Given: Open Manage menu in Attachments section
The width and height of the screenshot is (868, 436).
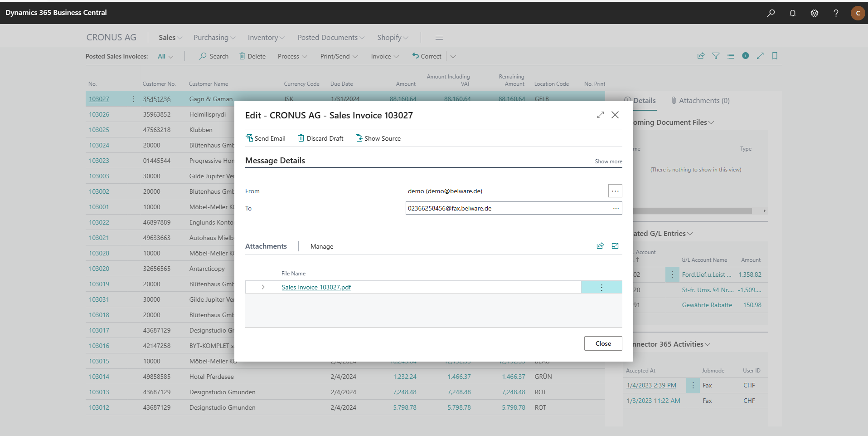Looking at the screenshot, I should [x=322, y=246].
